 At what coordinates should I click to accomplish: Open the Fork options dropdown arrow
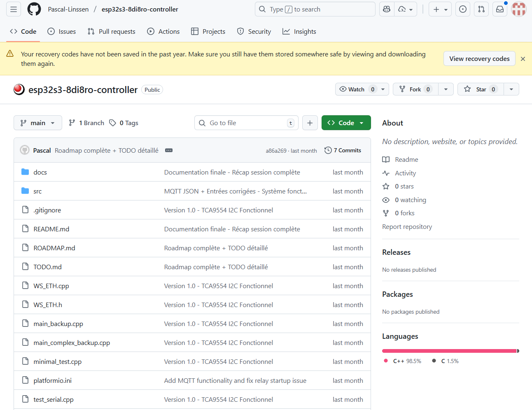pyautogui.click(x=446, y=89)
